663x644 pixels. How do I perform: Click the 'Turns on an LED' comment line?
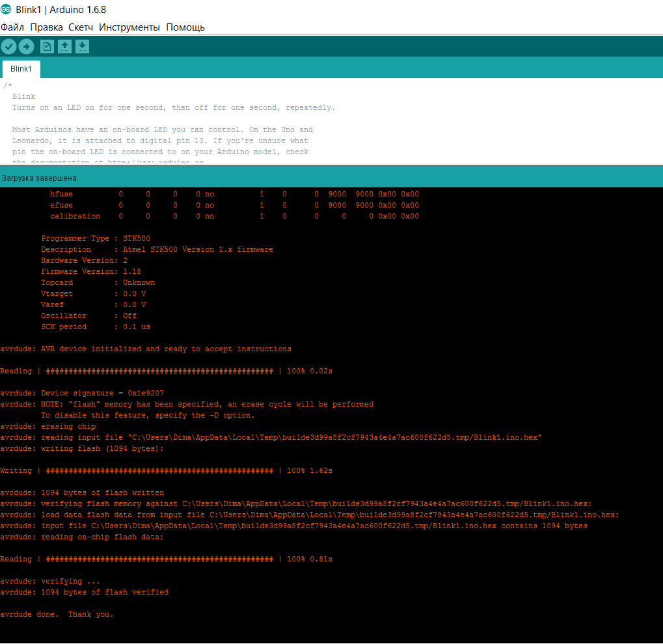(173, 108)
